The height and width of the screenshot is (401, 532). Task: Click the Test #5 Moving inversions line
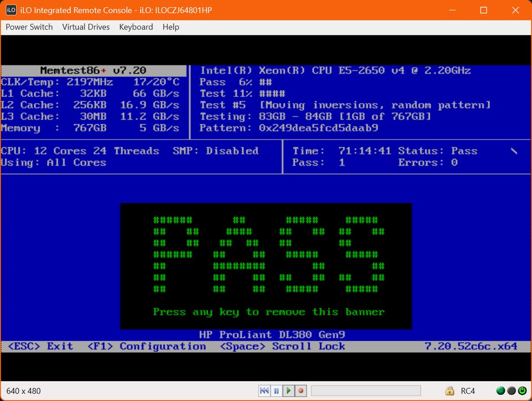point(345,105)
